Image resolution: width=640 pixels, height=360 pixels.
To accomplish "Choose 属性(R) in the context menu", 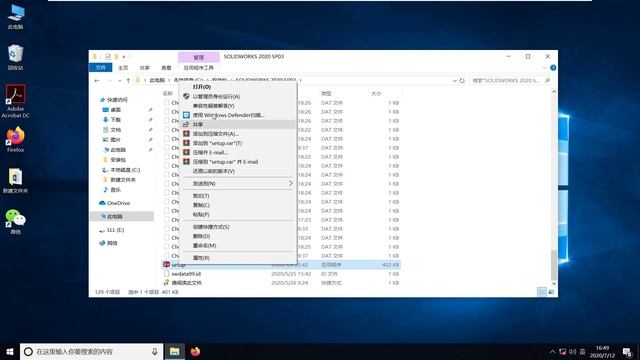I will pyautogui.click(x=201, y=258).
